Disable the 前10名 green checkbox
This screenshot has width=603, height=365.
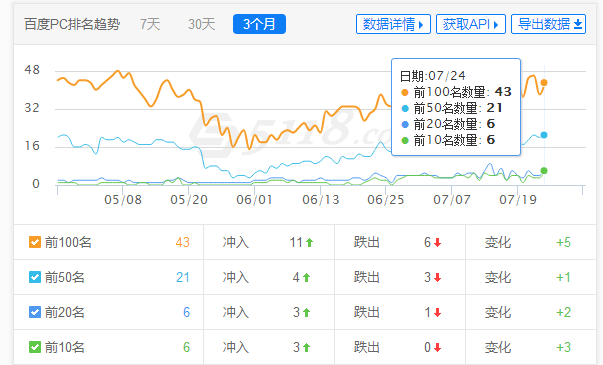35,347
